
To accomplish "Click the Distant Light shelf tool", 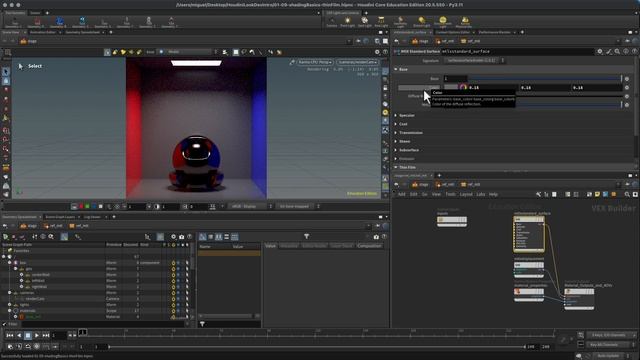I will pos(422,22).
